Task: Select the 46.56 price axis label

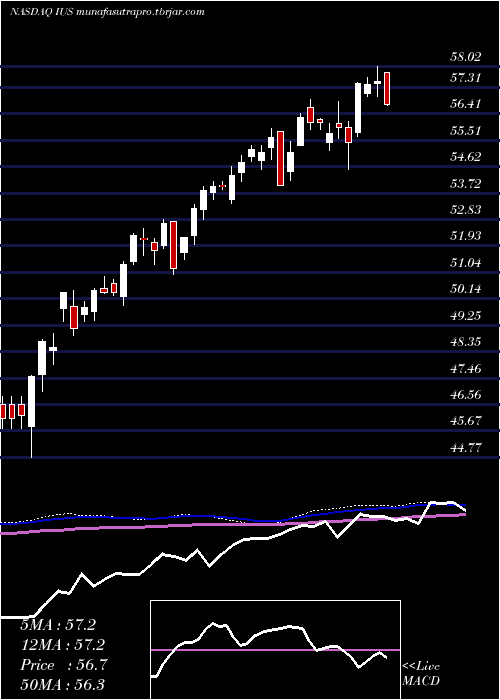Action: [466, 395]
